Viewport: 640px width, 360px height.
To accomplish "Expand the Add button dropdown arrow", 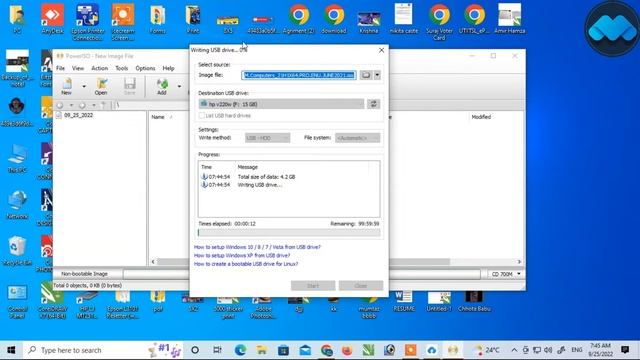I will click(179, 86).
